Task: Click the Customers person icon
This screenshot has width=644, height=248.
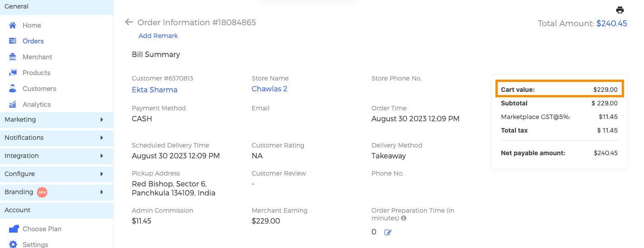Action: tap(13, 89)
